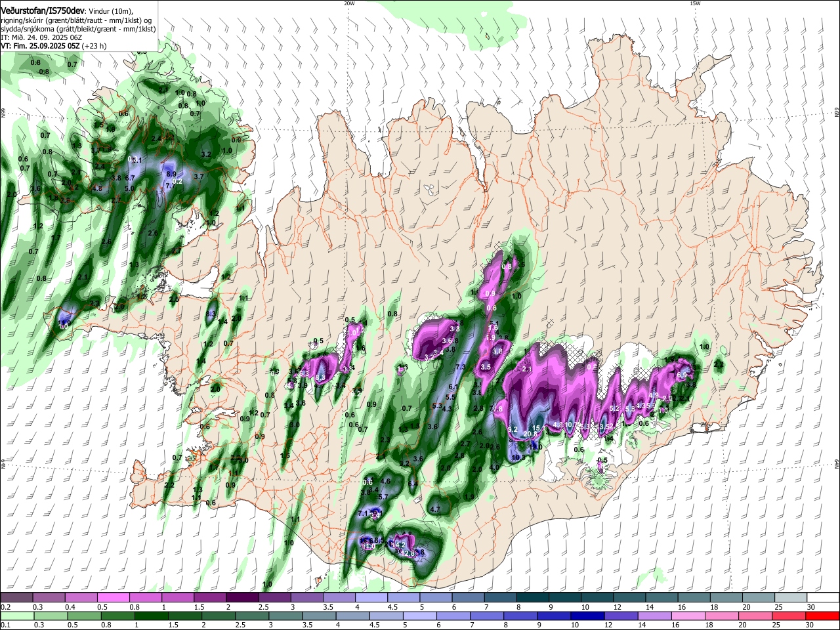Viewport: 840px width, 630px height.
Task: Click the 6.1 precipitation value on the map
Action: 453,387
